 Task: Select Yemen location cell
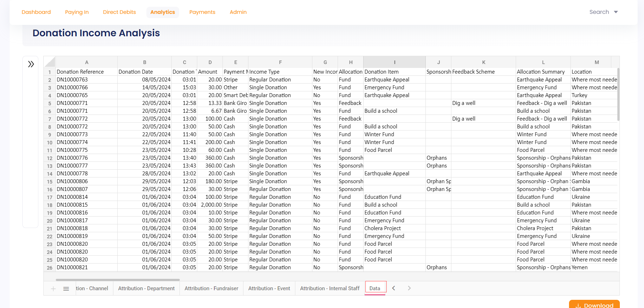pyautogui.click(x=594, y=267)
